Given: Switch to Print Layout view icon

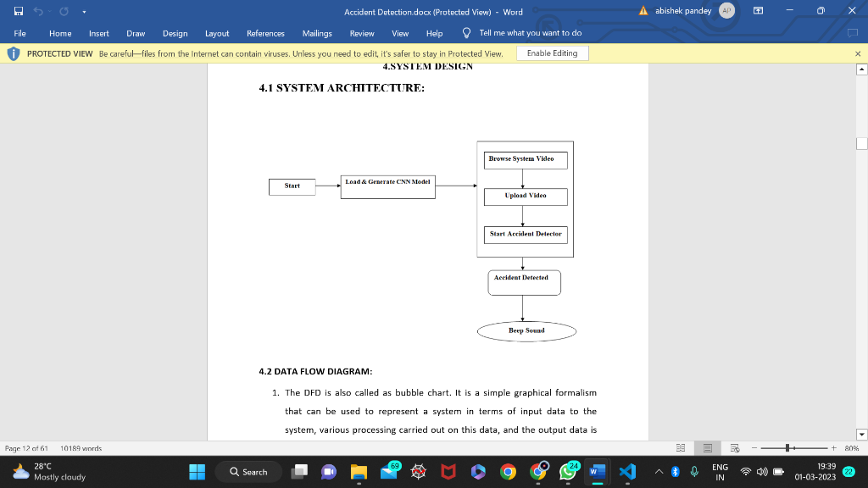Looking at the screenshot, I should [x=708, y=448].
